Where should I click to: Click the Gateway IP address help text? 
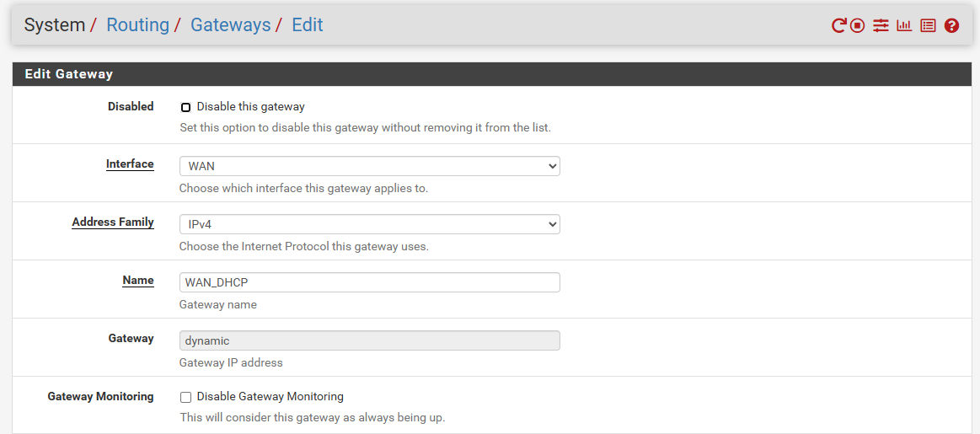pyautogui.click(x=231, y=362)
